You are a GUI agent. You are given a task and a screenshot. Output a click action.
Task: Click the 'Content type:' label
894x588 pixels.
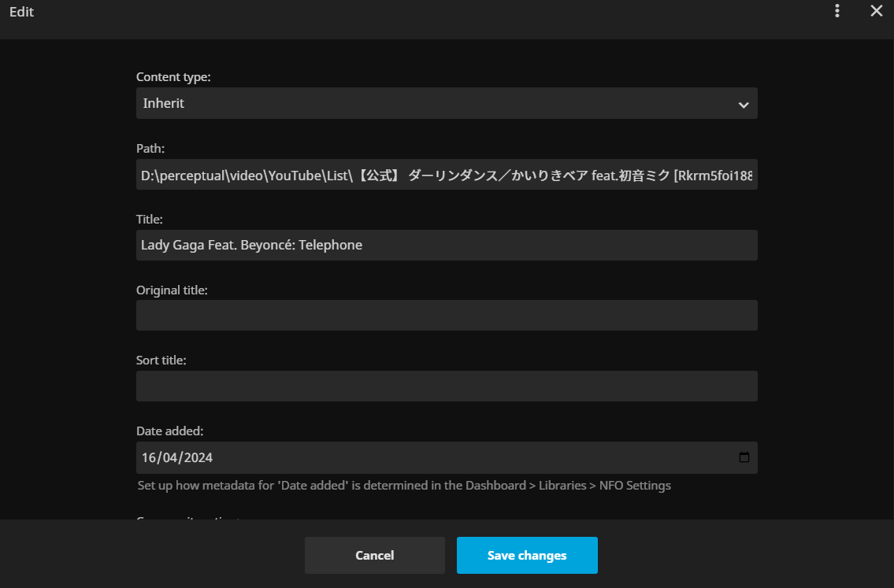pos(173,77)
